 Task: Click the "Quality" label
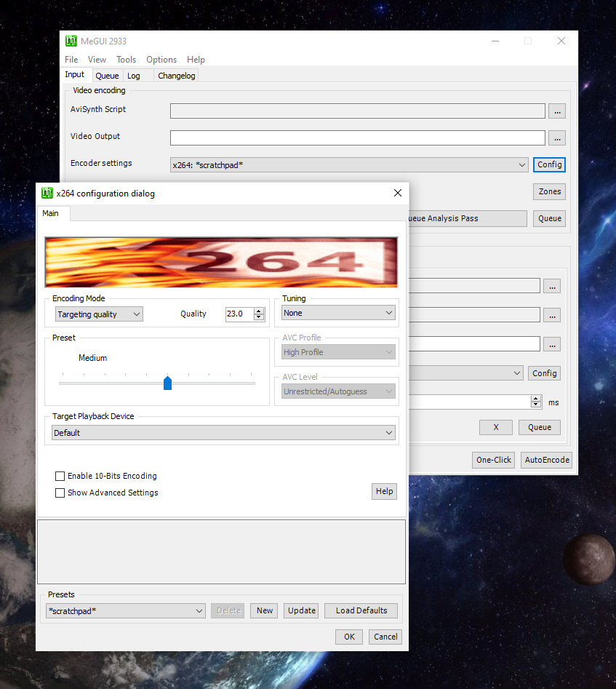[x=193, y=314]
